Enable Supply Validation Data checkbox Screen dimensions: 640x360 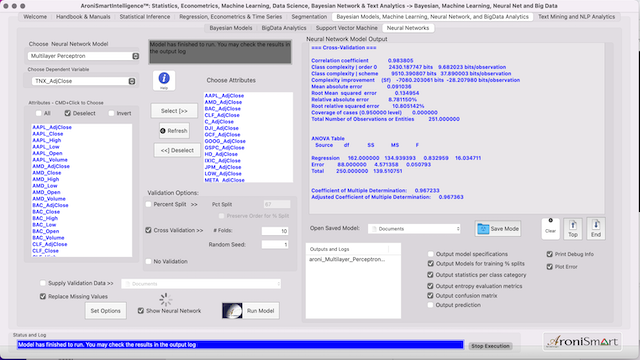[43, 283]
